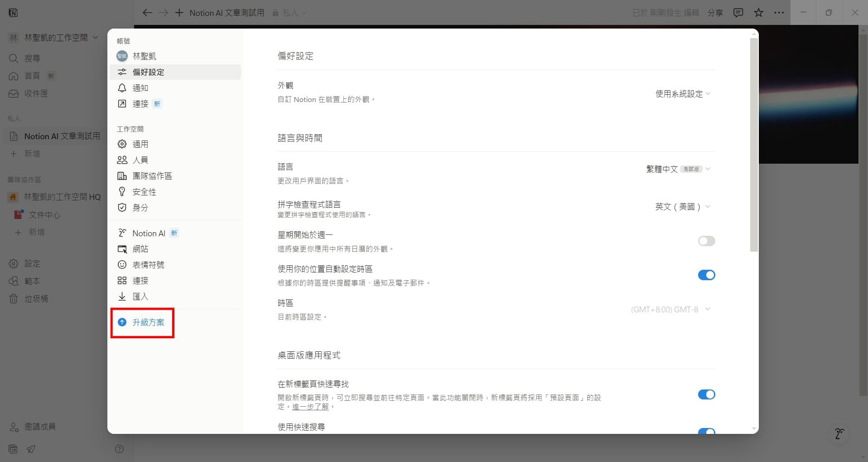Select 人員 in the workspace settings menu
This screenshot has height=462, width=868.
141,160
